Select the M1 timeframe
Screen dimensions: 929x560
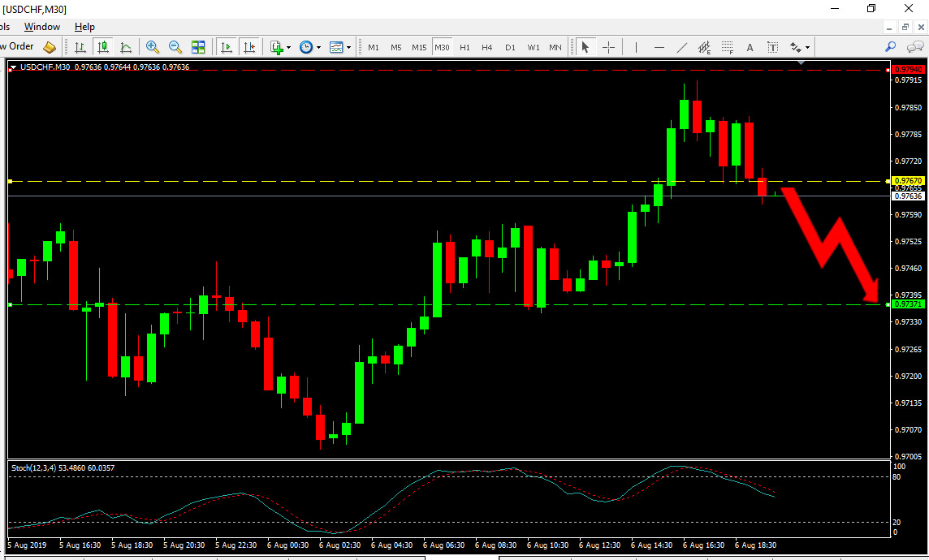374,47
